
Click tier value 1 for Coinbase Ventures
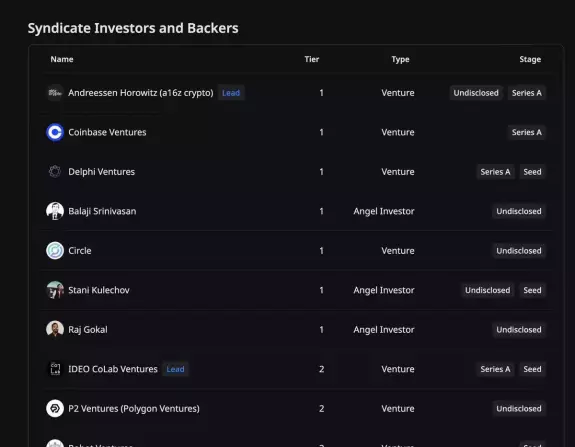pyautogui.click(x=322, y=132)
